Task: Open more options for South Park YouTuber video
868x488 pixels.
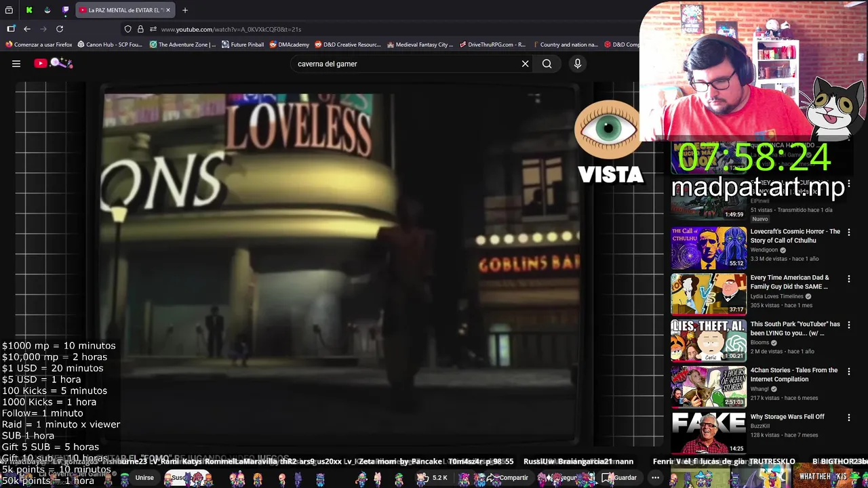Action: click(x=848, y=325)
